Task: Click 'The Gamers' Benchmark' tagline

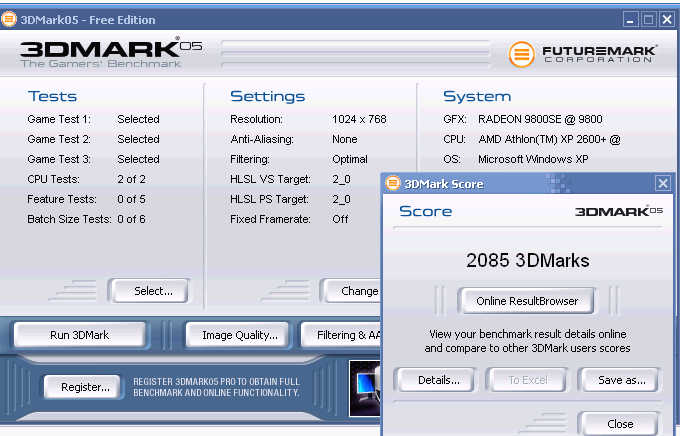Action: 101,64
